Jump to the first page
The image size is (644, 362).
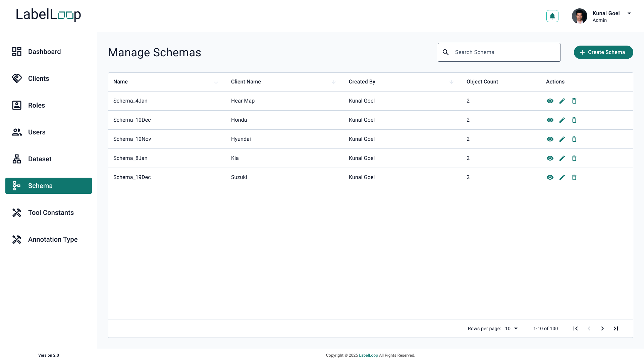(x=575, y=328)
